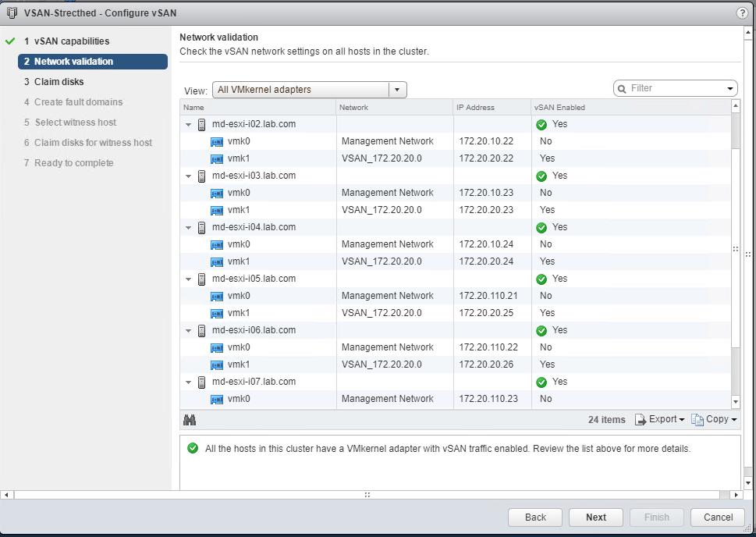Click the vmk0 adapter icon with IP 172.20.110.22
Screen dimensions: 756x537
[x=217, y=348]
